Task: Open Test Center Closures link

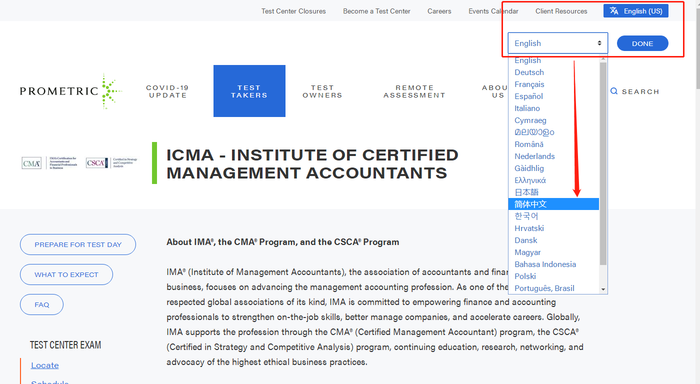Action: click(293, 11)
